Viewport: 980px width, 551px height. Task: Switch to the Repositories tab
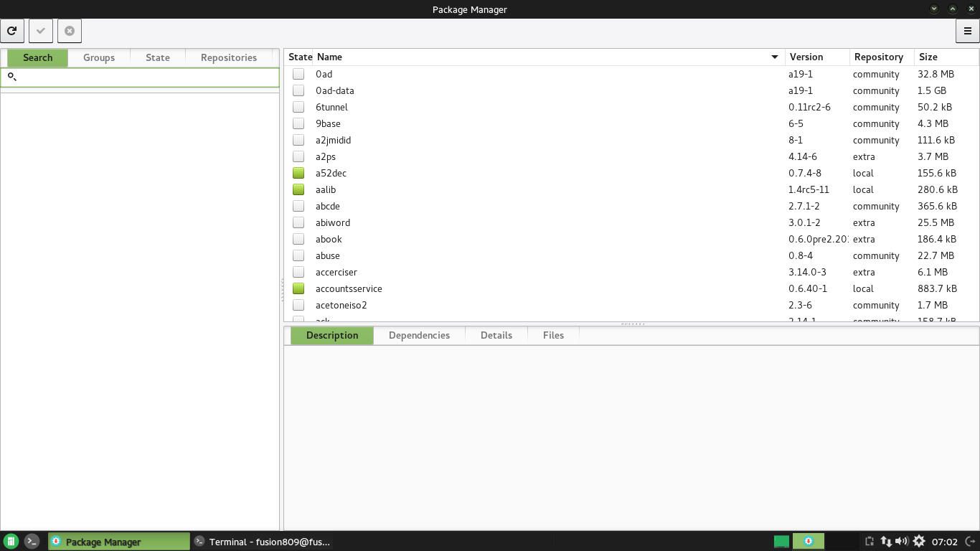[229, 57]
